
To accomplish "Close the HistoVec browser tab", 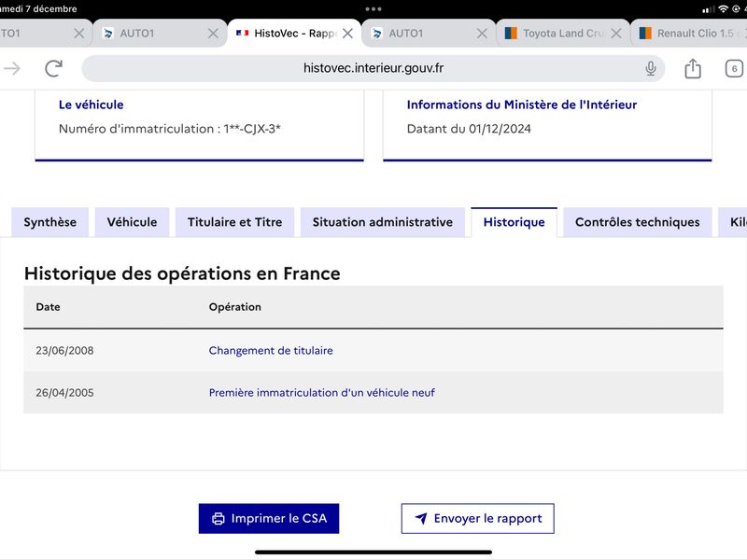I will coord(347,34).
